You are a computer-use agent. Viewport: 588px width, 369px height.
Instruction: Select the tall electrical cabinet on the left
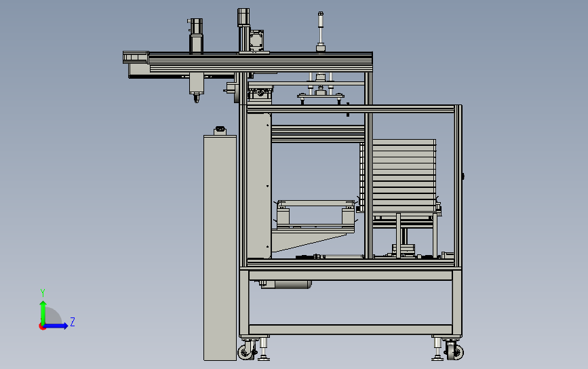pyautogui.click(x=220, y=248)
